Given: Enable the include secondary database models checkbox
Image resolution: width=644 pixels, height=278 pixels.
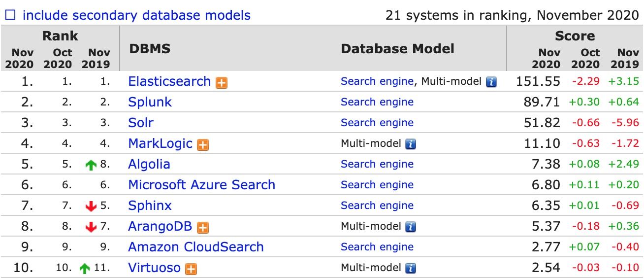Looking at the screenshot, I should point(10,15).
